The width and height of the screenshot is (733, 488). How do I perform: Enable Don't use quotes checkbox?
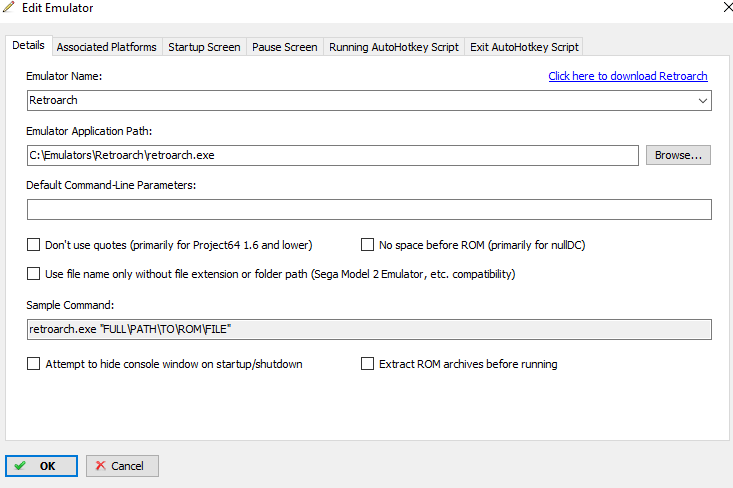click(34, 245)
